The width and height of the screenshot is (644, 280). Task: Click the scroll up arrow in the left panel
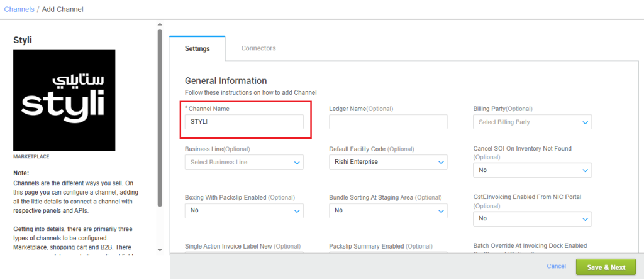click(159, 25)
